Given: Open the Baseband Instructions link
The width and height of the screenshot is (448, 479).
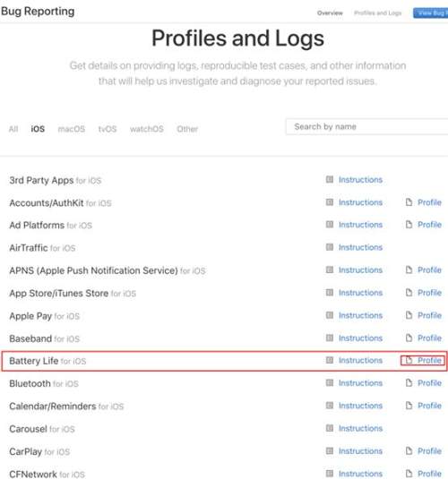Looking at the screenshot, I should click(x=360, y=338).
